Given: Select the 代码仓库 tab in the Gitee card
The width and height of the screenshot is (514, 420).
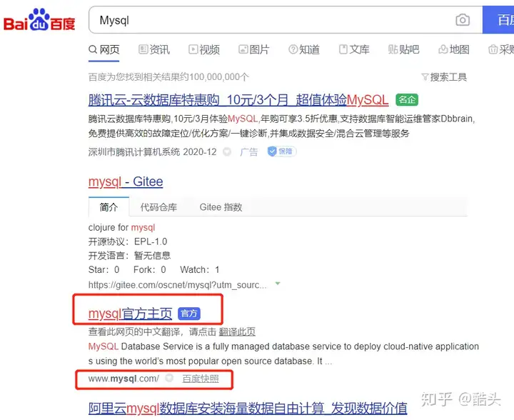Looking at the screenshot, I should (x=158, y=207).
